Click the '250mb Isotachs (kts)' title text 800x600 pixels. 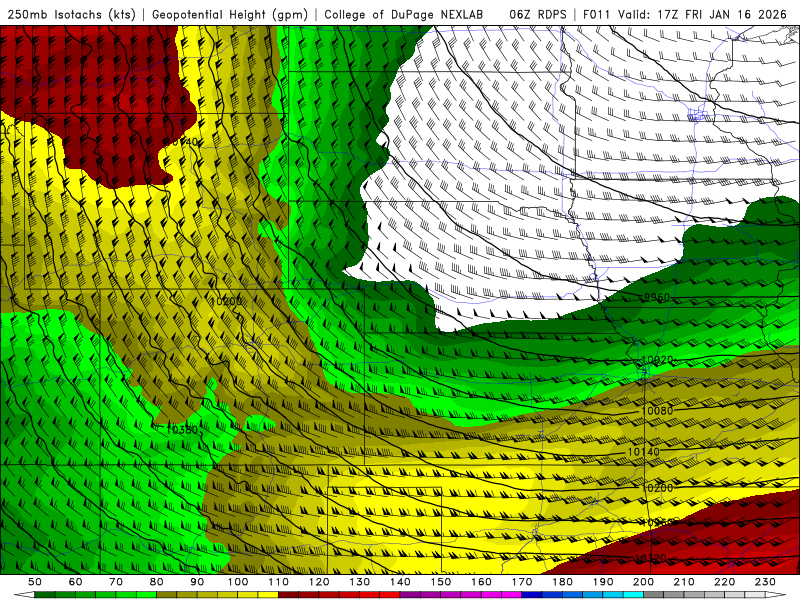(72, 15)
